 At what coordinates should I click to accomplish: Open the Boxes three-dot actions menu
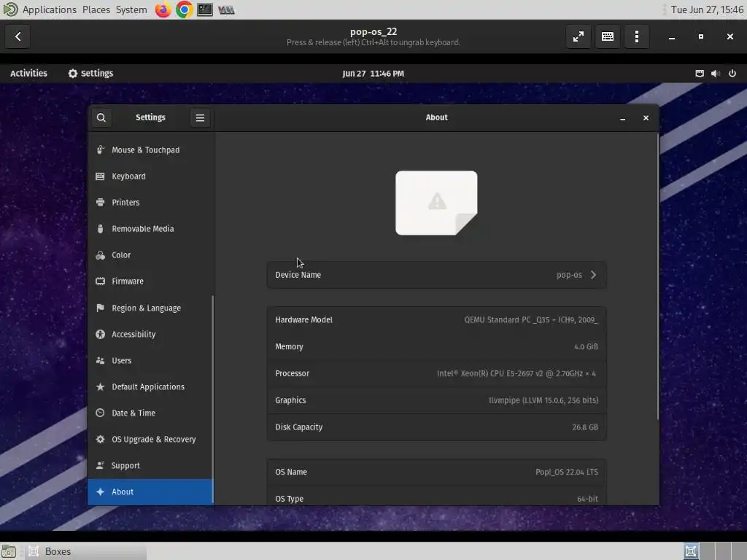636,36
